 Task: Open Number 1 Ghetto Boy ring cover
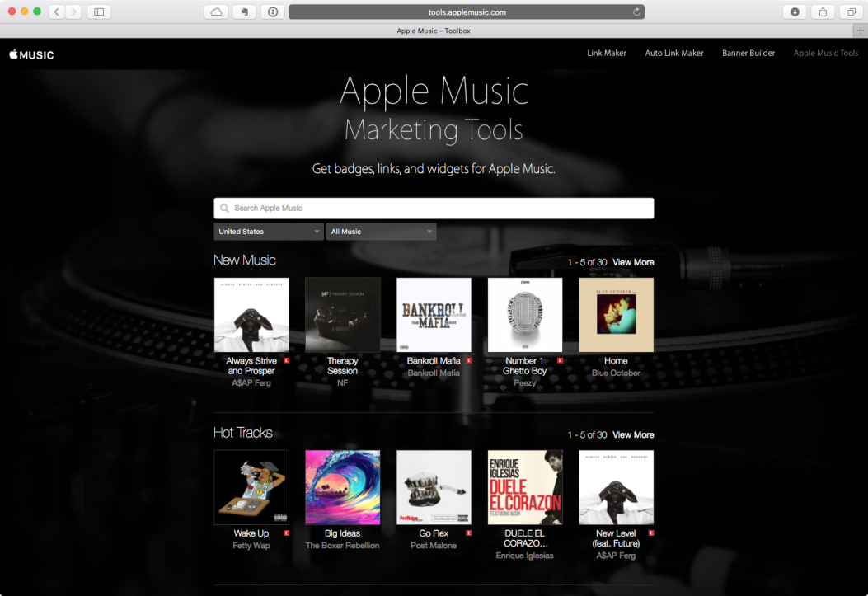tap(525, 315)
